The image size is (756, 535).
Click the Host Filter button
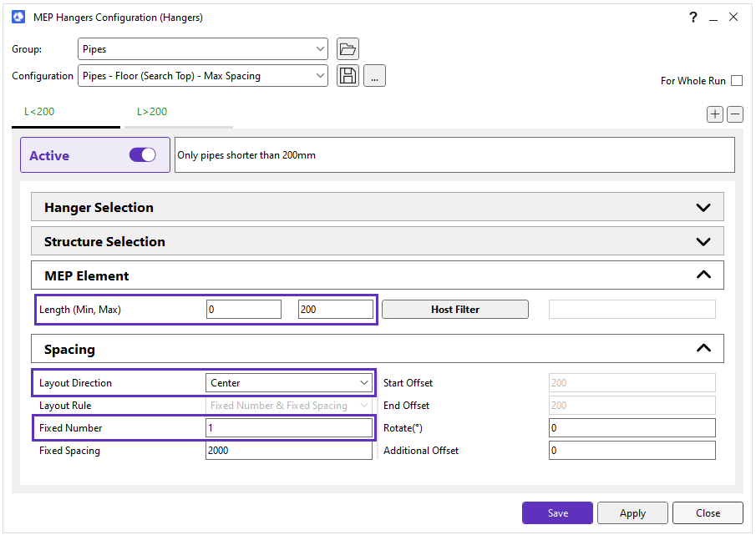(x=455, y=310)
